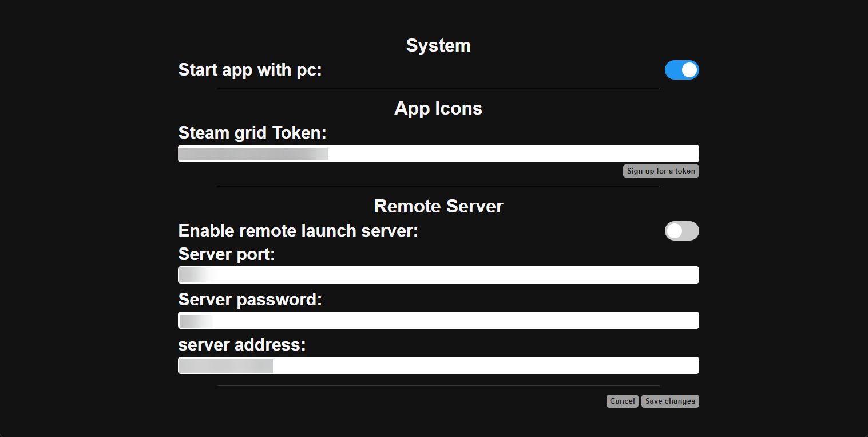Focus the Server port input field
Screen dimensions: 868x437
point(438,275)
